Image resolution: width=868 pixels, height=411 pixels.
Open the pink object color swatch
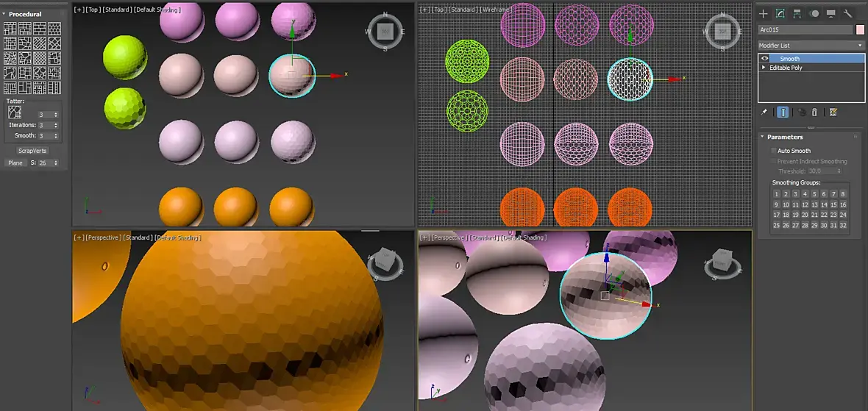click(860, 30)
